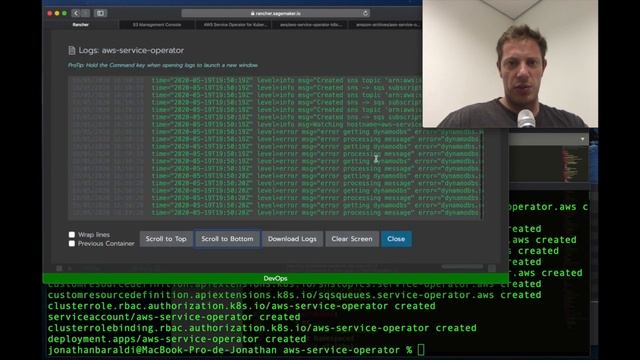640x360 pixels.
Task: Go forward with Safari's forward arrow
Action: [85, 13]
